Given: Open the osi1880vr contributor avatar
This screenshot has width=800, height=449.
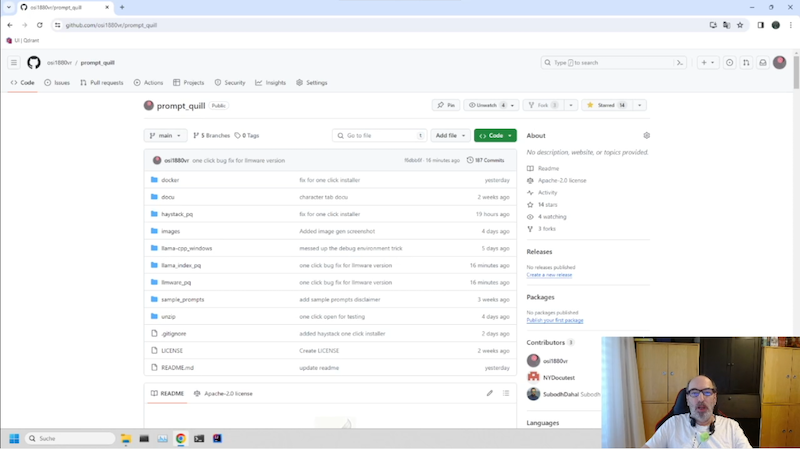Looking at the screenshot, I should [533, 361].
